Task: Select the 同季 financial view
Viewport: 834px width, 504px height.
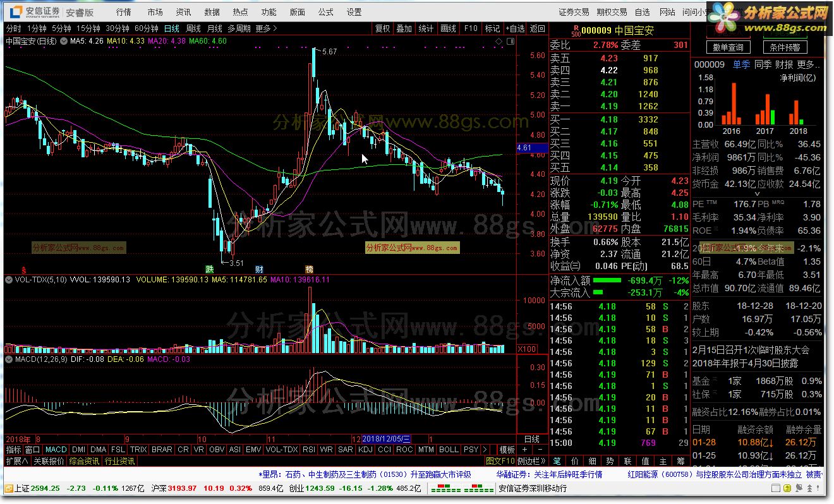Action: click(763, 64)
